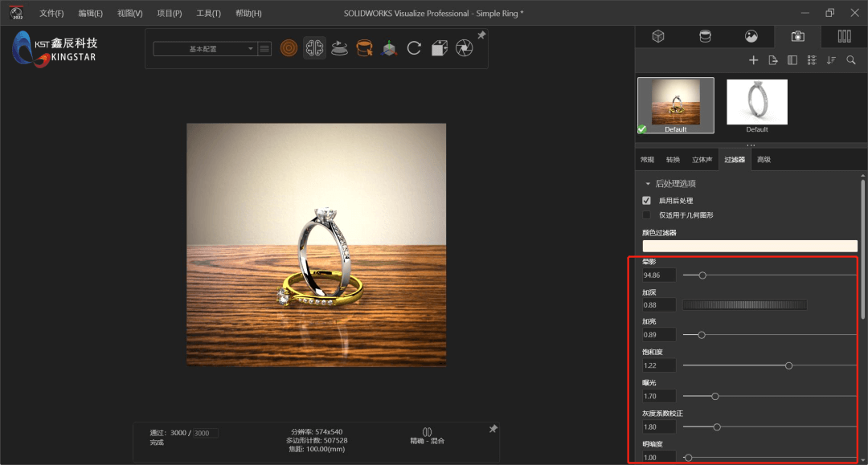
Task: Click the camera export icon
Action: [773, 59]
